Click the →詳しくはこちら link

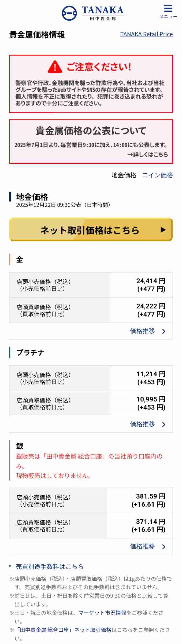[147, 154]
